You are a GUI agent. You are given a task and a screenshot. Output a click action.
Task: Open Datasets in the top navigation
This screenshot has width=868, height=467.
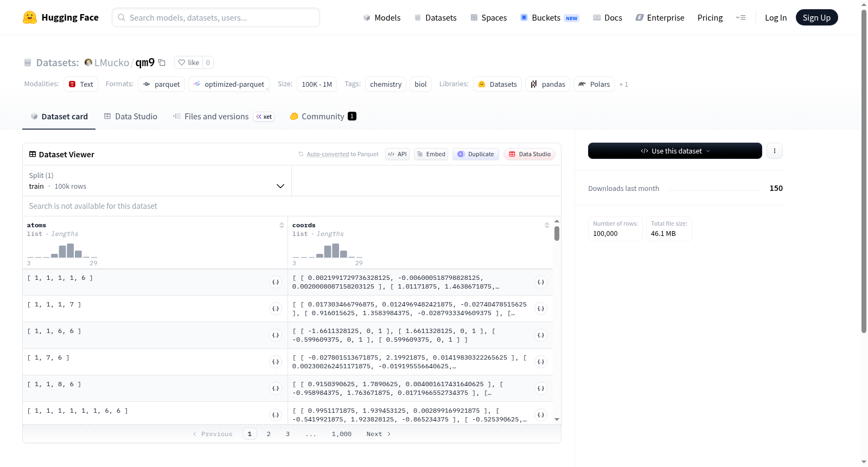(x=435, y=17)
